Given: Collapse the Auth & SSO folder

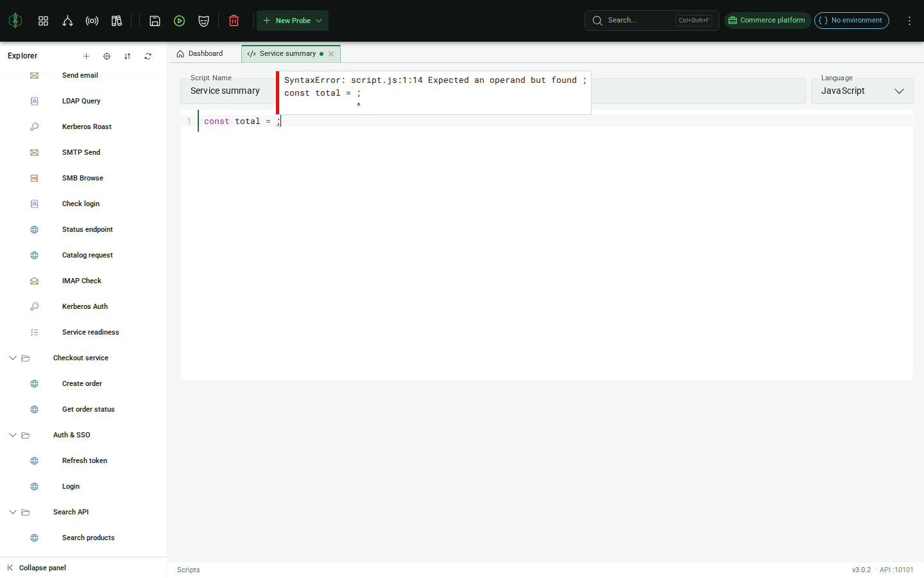Looking at the screenshot, I should tap(12, 435).
